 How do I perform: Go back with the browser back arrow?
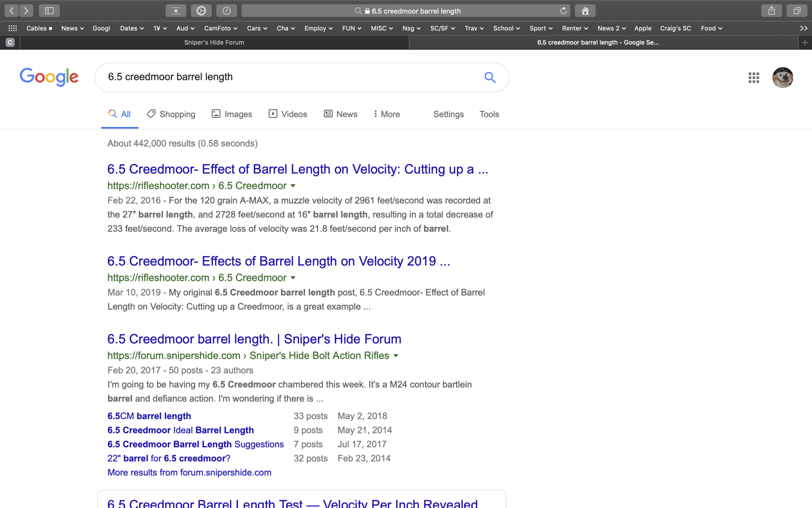(x=11, y=11)
